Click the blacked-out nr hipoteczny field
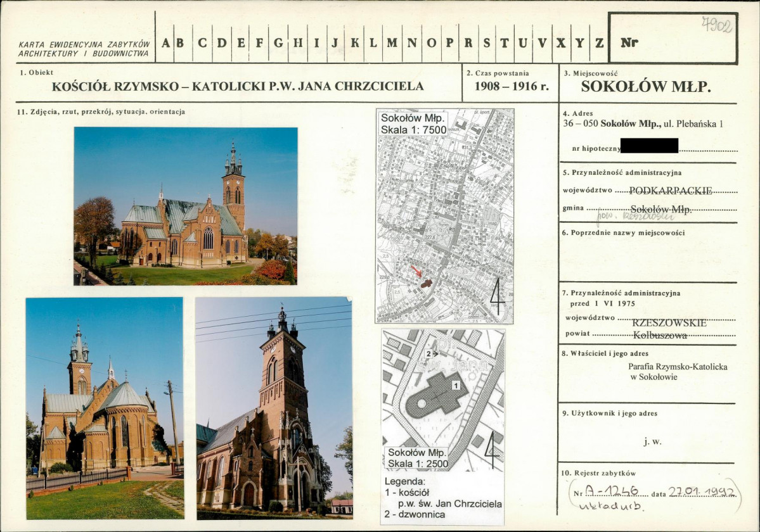Screen dimensions: 760x532 (649, 146)
